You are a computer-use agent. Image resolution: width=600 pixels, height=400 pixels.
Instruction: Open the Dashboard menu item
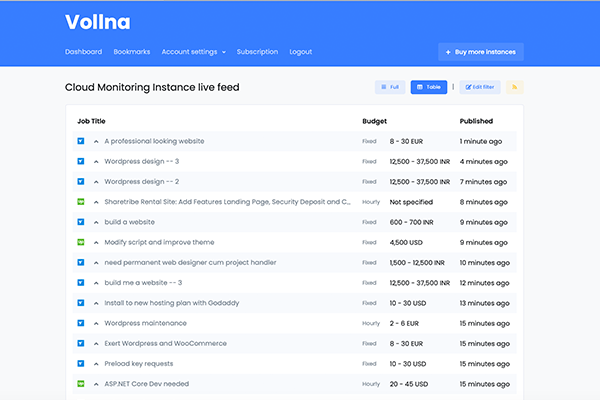[x=83, y=52]
